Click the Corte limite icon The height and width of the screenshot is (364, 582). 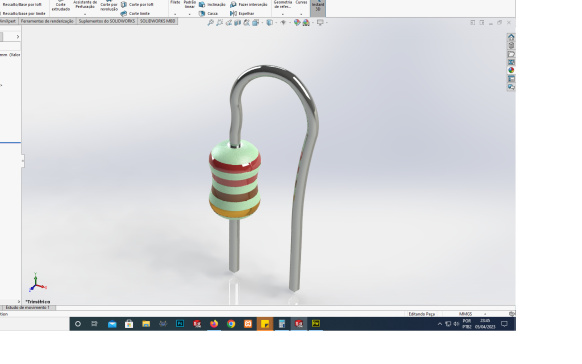pos(124,13)
